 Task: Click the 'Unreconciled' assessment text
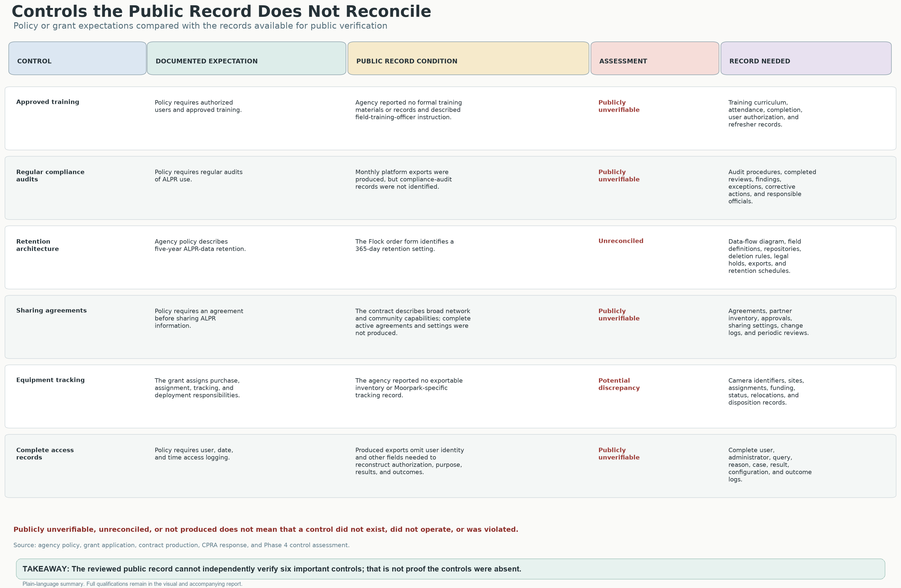tap(621, 241)
